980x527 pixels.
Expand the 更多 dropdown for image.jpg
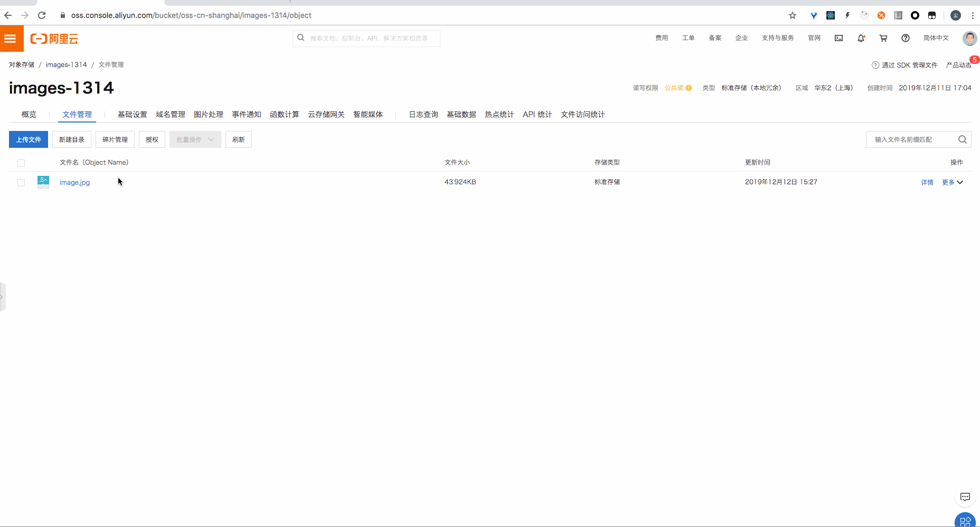(x=953, y=183)
